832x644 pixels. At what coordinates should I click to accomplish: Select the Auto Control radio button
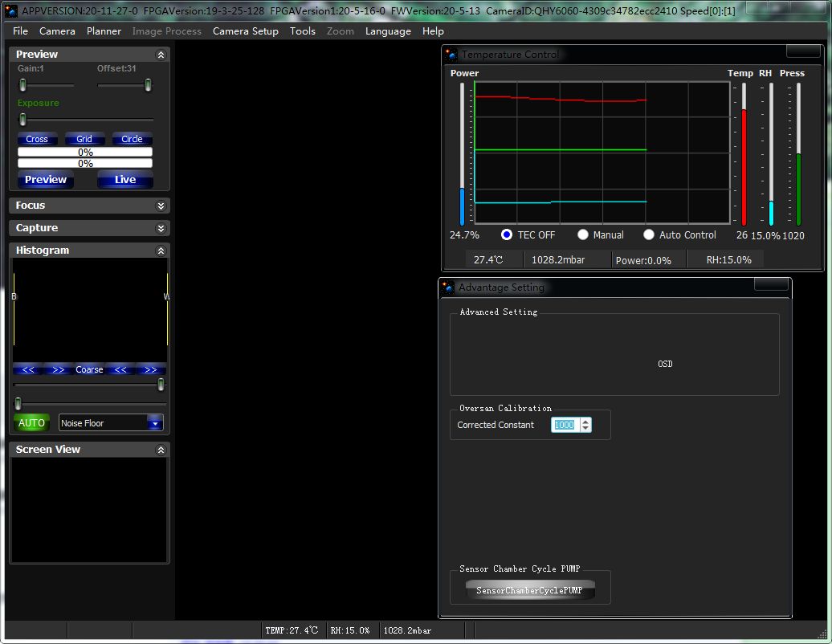648,234
